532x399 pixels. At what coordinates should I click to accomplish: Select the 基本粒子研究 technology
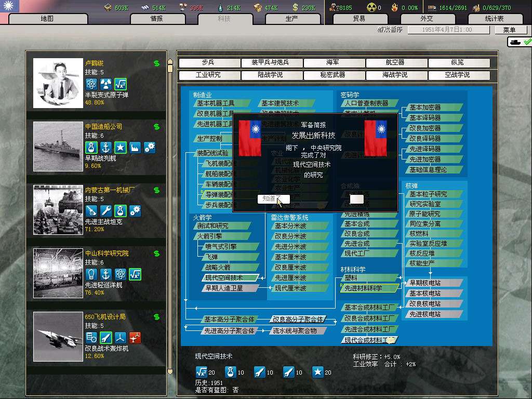click(434, 194)
